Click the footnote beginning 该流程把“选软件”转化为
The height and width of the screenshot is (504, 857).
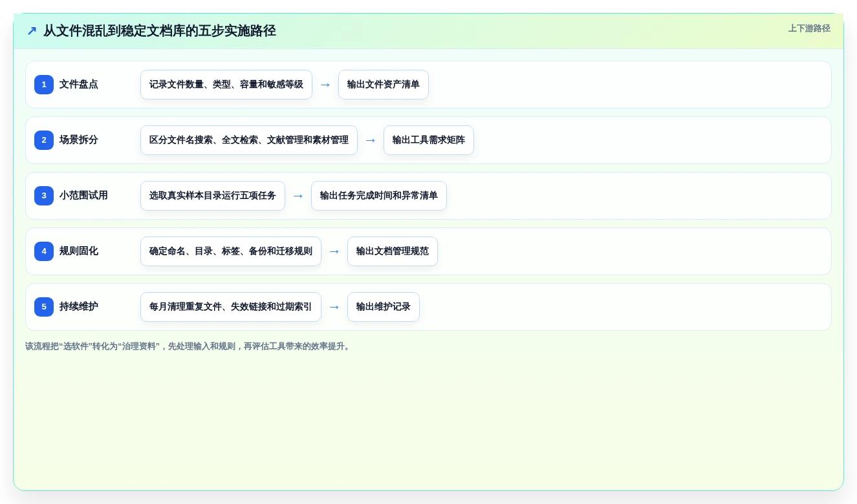point(189,346)
